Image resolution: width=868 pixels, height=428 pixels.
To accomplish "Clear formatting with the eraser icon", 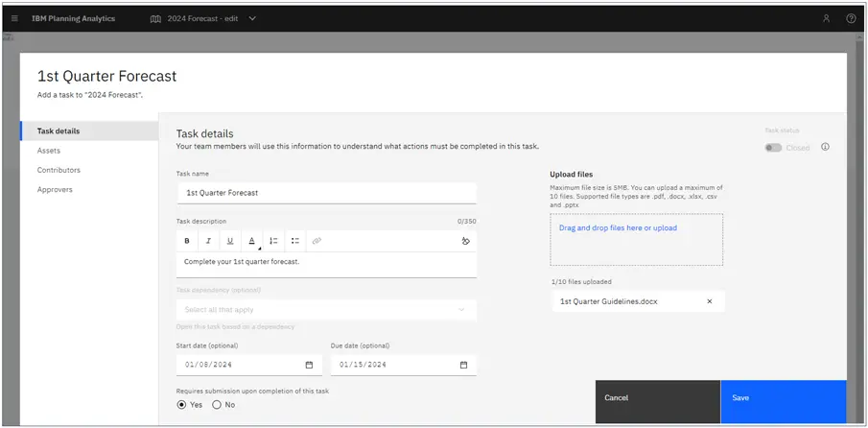I will [x=465, y=241].
